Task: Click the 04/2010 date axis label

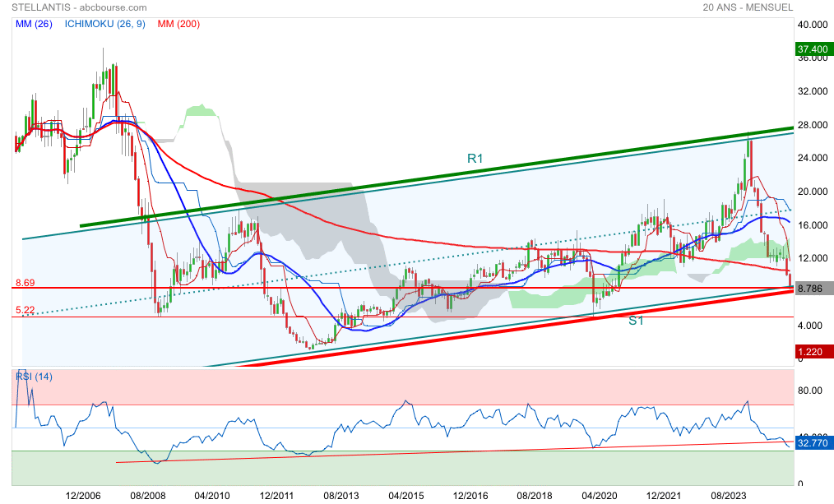Action: (212, 496)
